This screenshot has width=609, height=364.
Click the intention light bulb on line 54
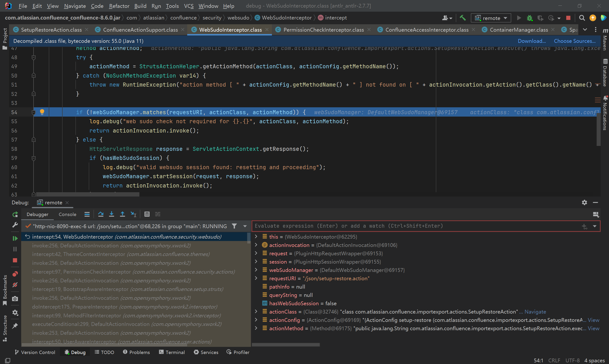[42, 112]
